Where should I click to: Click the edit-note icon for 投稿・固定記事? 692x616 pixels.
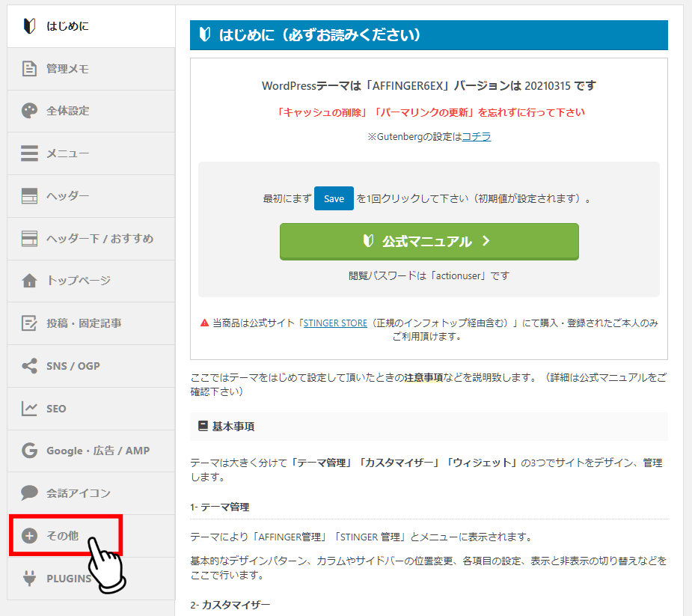coord(29,323)
